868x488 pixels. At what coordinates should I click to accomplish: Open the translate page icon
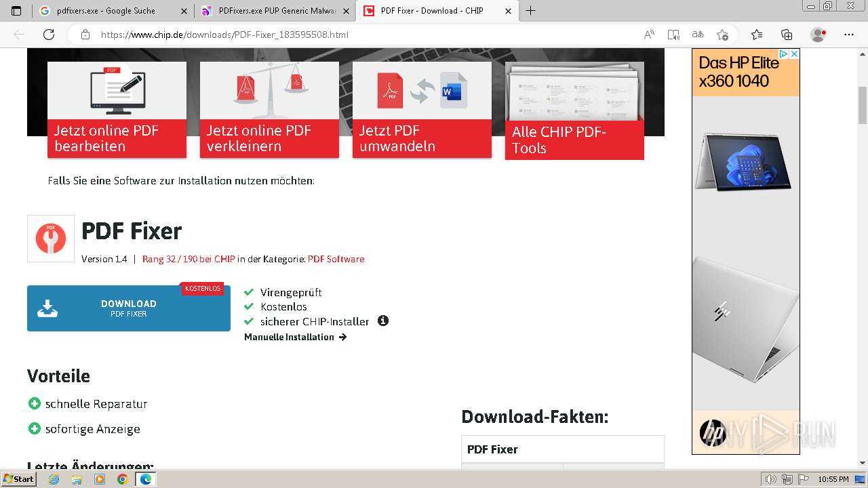pyautogui.click(x=698, y=35)
